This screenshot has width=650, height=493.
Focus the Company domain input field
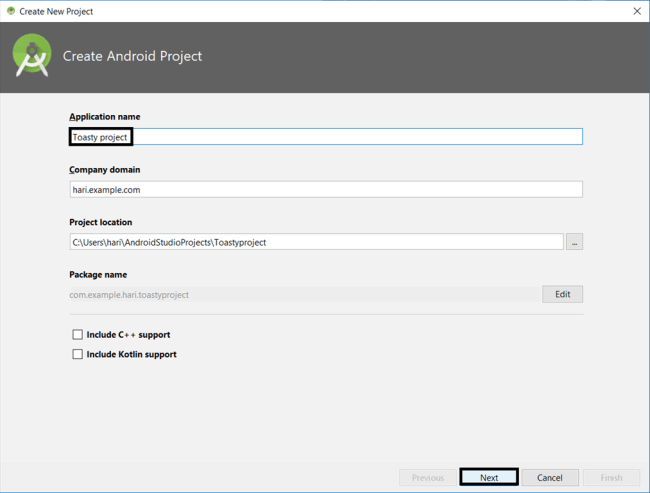[326, 189]
